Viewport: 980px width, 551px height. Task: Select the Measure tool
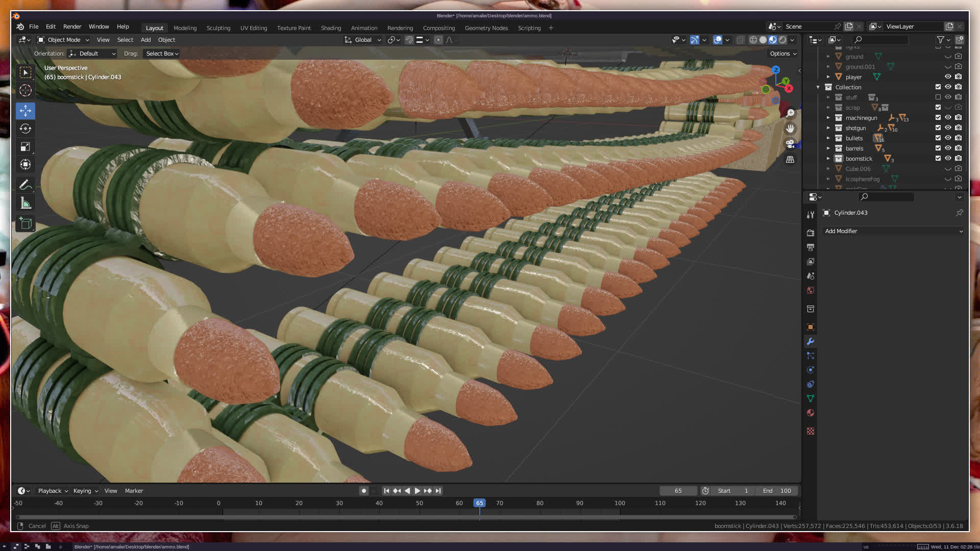pyautogui.click(x=26, y=204)
